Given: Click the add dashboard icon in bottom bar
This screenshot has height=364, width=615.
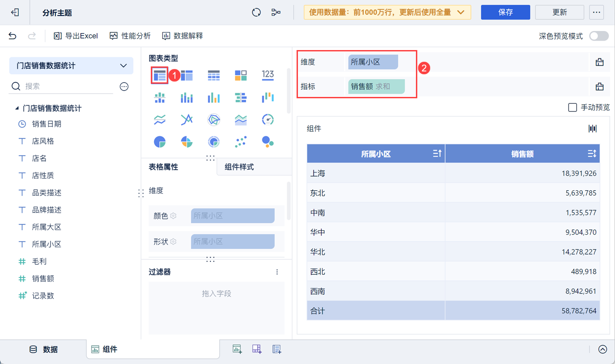Looking at the screenshot, I should 256,349.
